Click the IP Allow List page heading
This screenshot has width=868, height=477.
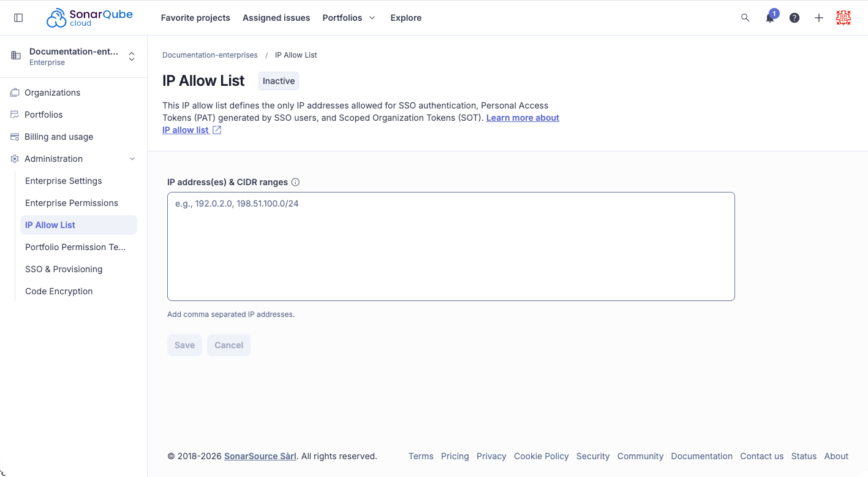tap(203, 81)
